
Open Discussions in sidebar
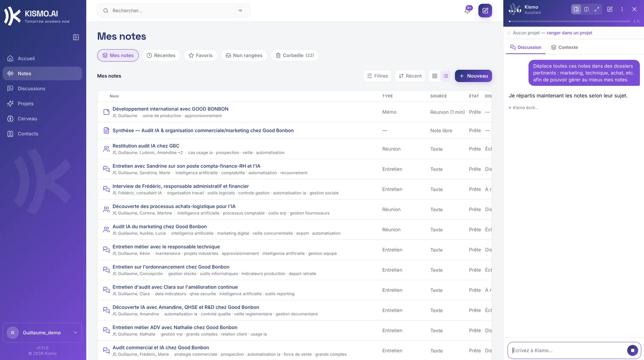pyautogui.click(x=42, y=89)
